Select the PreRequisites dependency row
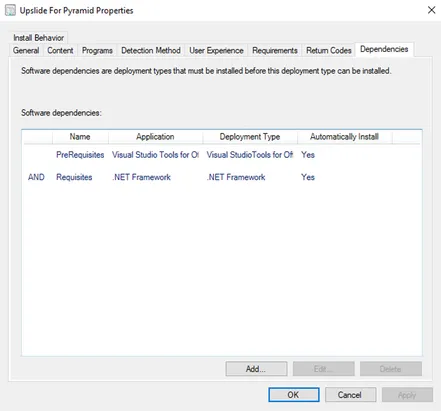The height and width of the screenshot is (411, 441). point(222,155)
